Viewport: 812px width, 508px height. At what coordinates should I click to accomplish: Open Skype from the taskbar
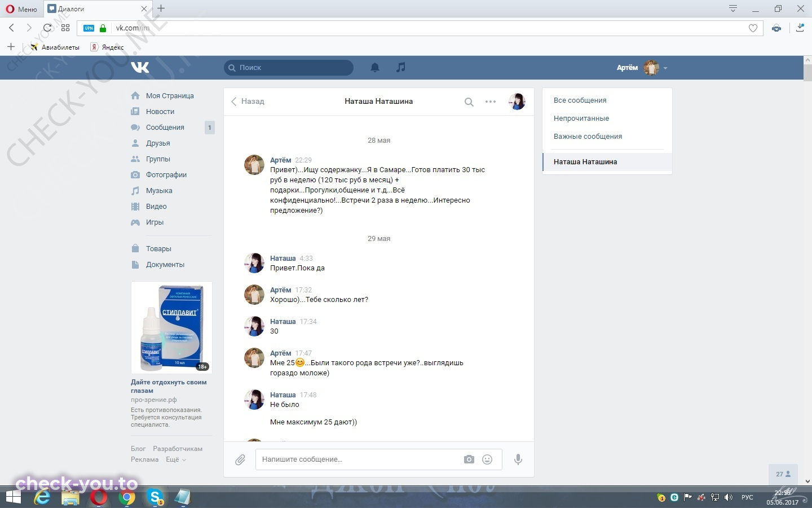(x=155, y=497)
